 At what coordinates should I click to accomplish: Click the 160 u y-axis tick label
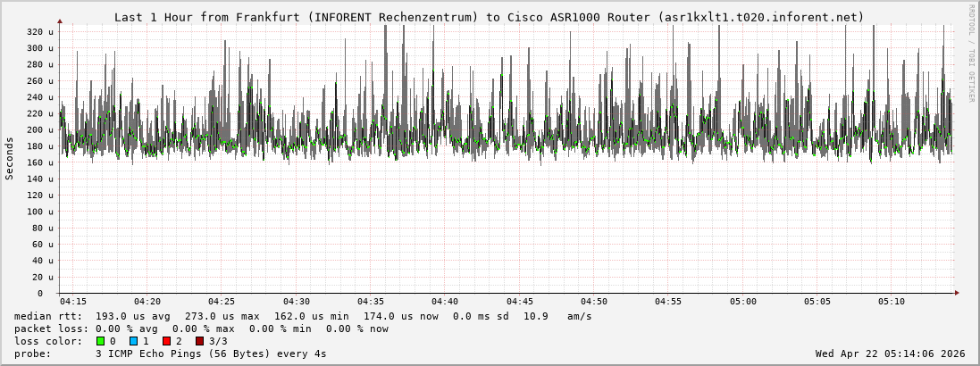[39, 162]
